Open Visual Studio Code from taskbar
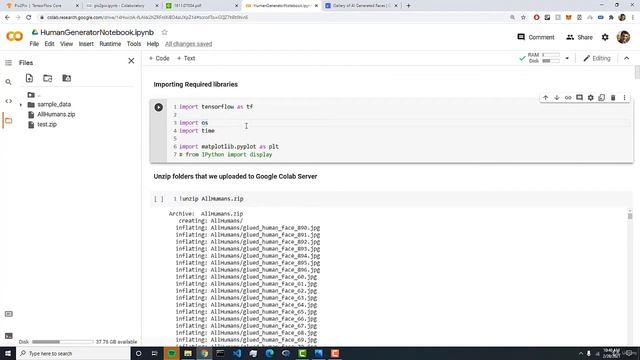The image size is (640, 360). (x=237, y=353)
